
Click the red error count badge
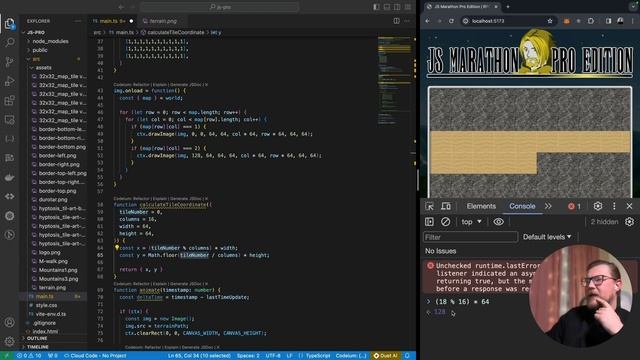pyautogui.click(x=574, y=207)
